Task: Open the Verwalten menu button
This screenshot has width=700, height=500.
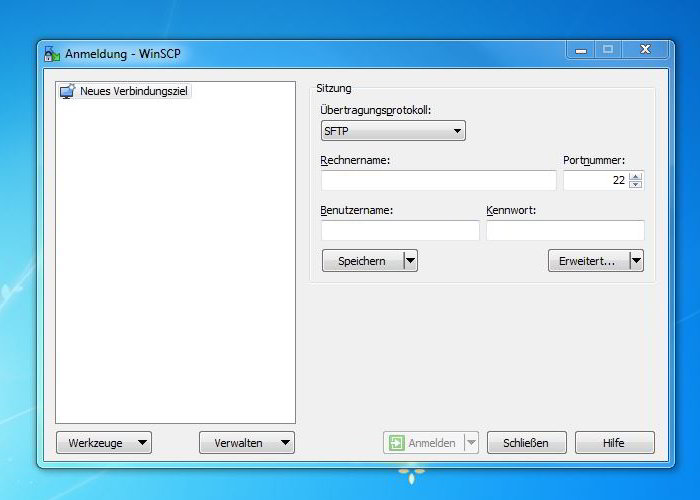Action: 247,443
